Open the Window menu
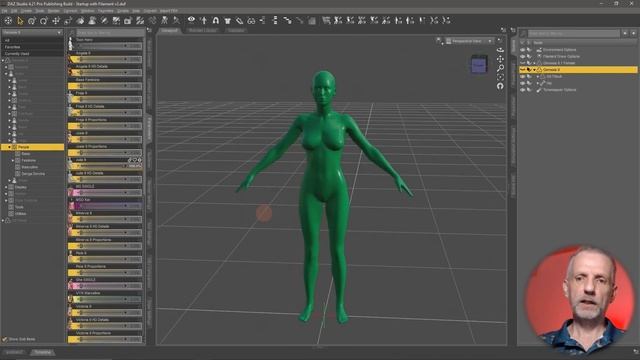The image size is (640, 360). [87, 11]
